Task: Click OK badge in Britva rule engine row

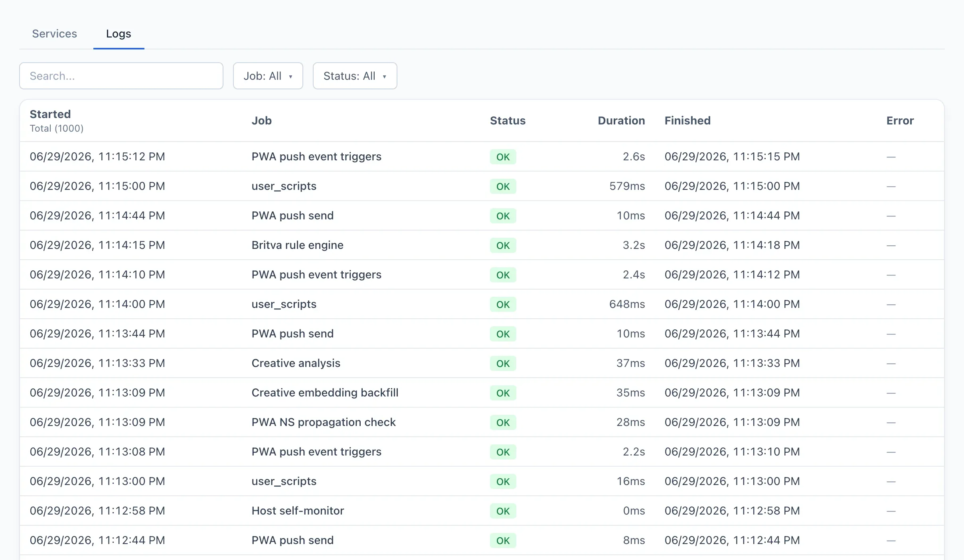Action: pyautogui.click(x=503, y=245)
